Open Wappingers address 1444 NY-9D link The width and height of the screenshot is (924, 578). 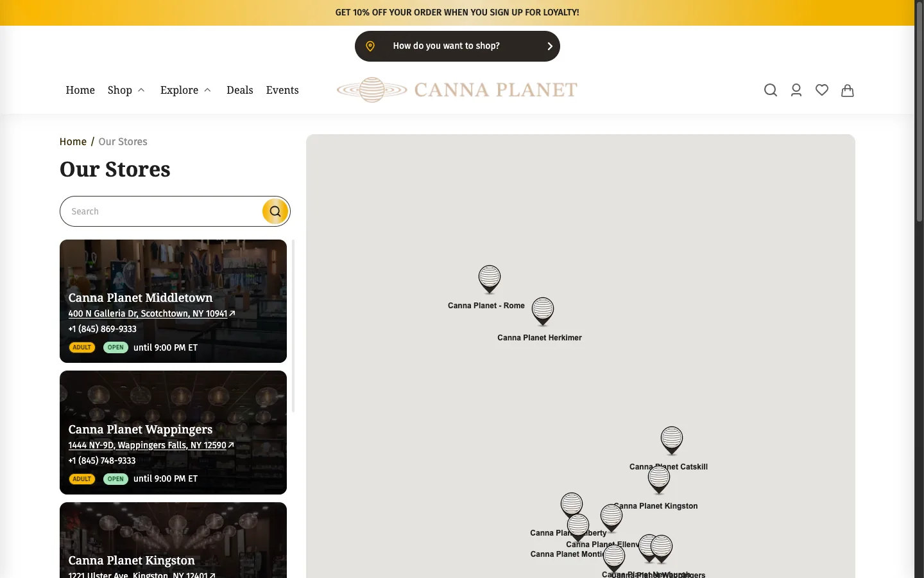click(x=151, y=445)
